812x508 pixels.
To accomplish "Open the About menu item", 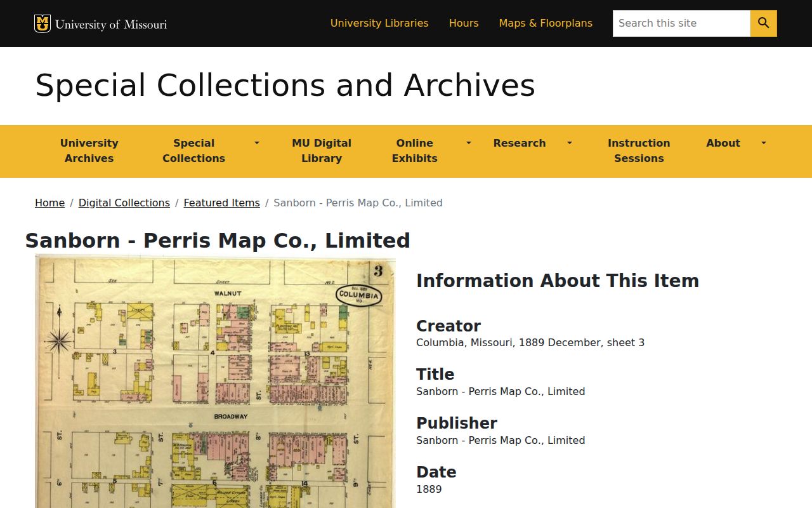I will pos(723,144).
